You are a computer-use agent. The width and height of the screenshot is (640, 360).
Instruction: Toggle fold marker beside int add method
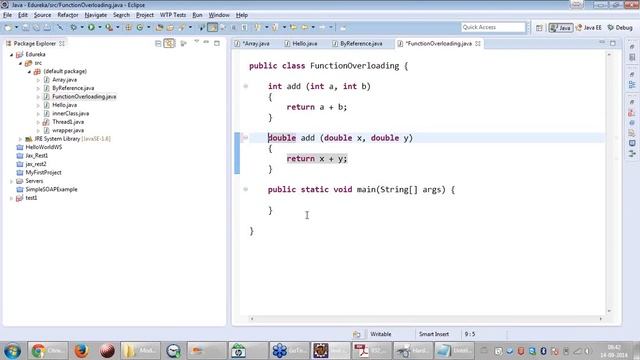click(x=246, y=86)
